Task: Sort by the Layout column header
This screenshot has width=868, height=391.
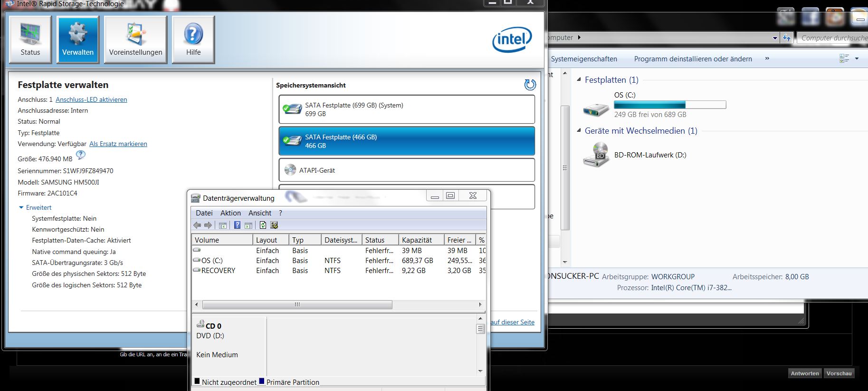Action: (x=271, y=240)
